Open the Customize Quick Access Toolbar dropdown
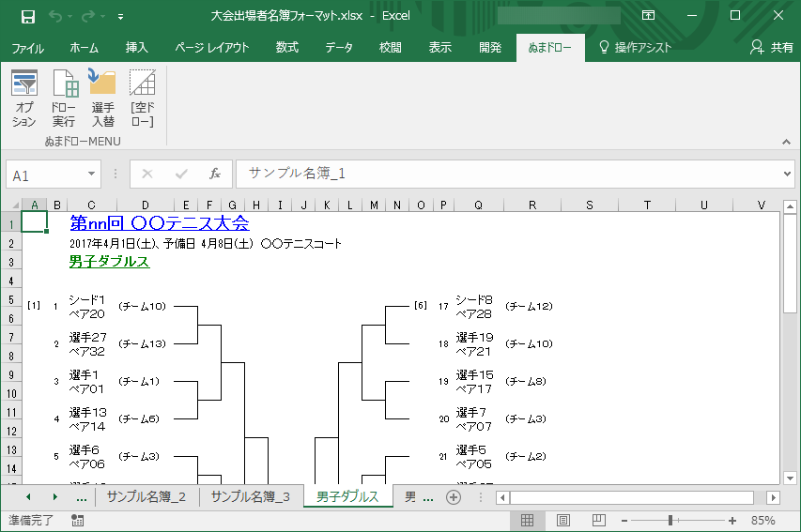The width and height of the screenshot is (801, 532). (x=120, y=17)
